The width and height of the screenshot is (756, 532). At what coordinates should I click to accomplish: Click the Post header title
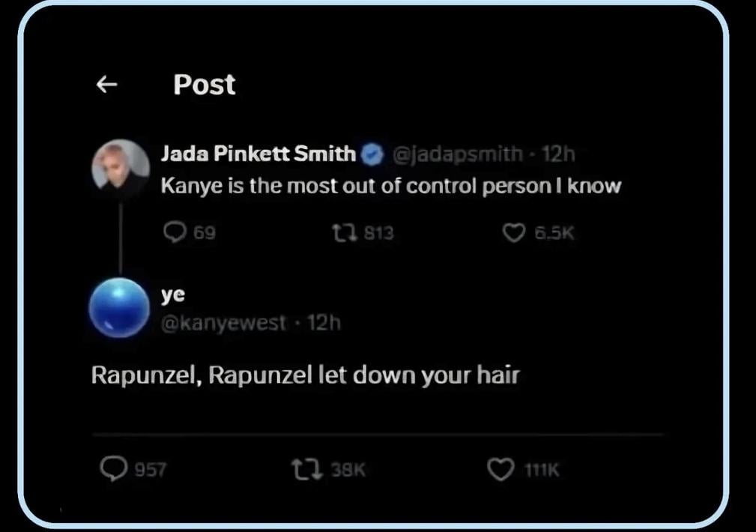[x=205, y=85]
